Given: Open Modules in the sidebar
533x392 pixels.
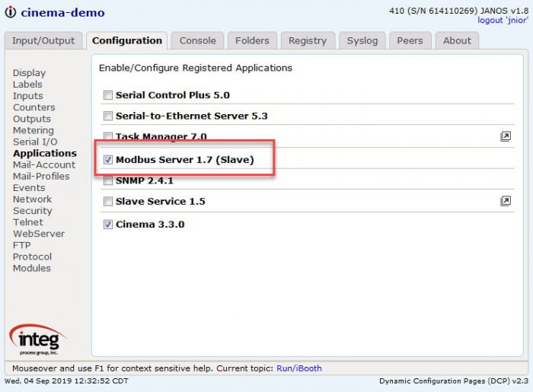Looking at the screenshot, I should (32, 269).
